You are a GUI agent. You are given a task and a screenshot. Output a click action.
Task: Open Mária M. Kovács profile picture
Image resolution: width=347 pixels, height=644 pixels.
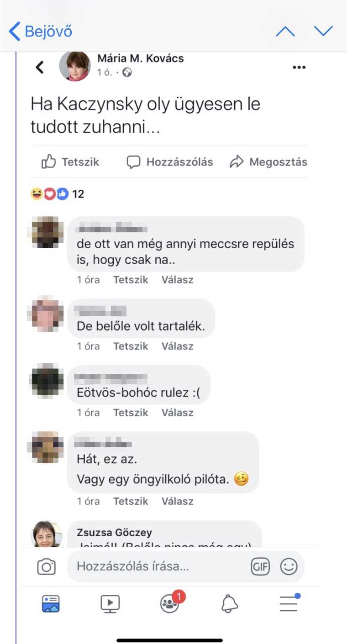coord(75,66)
